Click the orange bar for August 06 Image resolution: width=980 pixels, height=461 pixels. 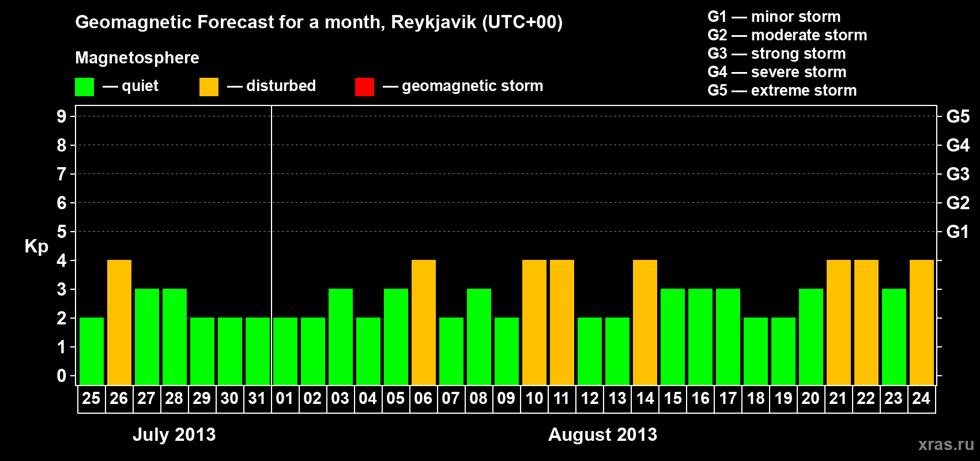coord(424,322)
